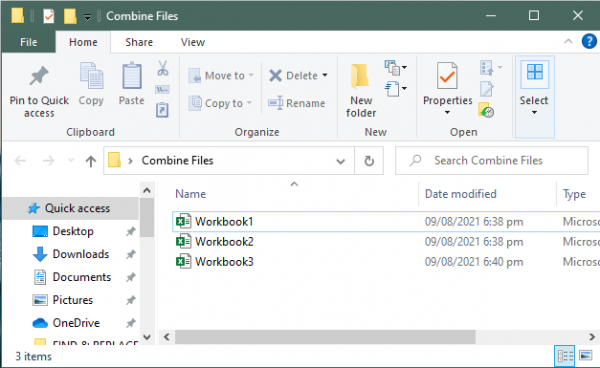This screenshot has width=600, height=368.
Task: Click the Paste shortcut icon
Action: click(x=162, y=110)
